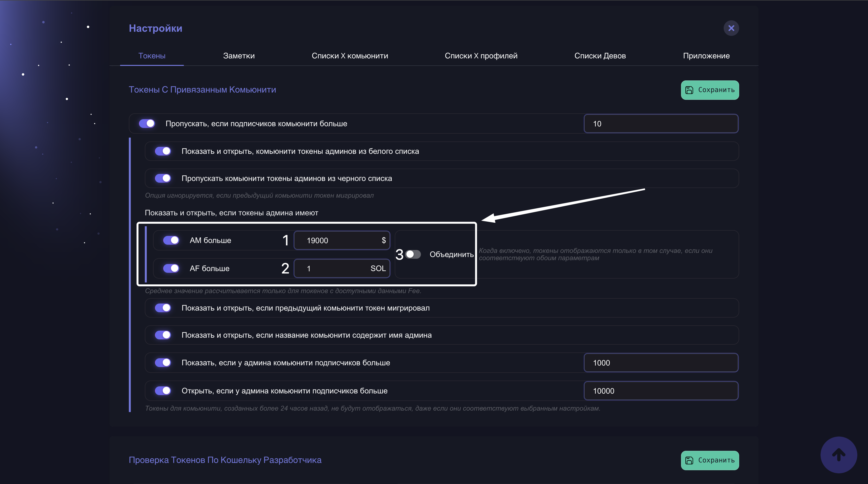868x484 pixels.
Task: Disable the skip-by-community-subscribers toggle
Action: pos(147,124)
